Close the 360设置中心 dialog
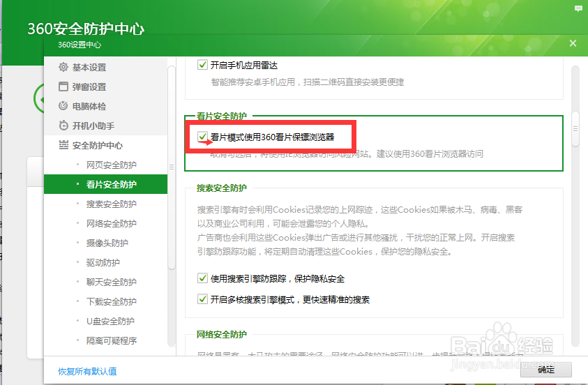Viewport: 588px width, 385px height. pos(573,43)
